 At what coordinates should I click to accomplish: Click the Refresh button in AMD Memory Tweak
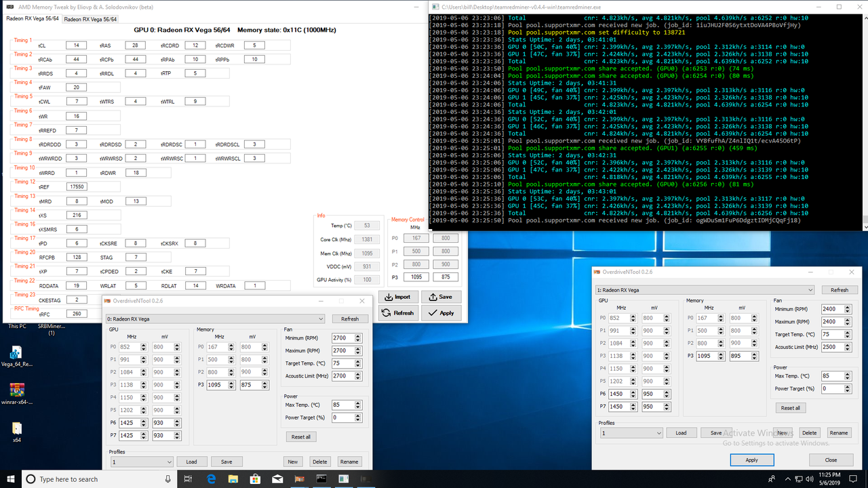point(397,312)
